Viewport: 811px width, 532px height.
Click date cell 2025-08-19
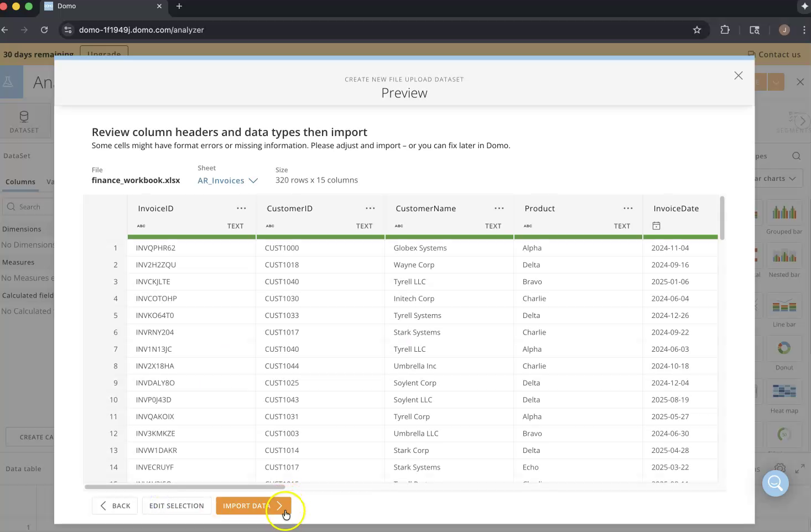click(670, 400)
